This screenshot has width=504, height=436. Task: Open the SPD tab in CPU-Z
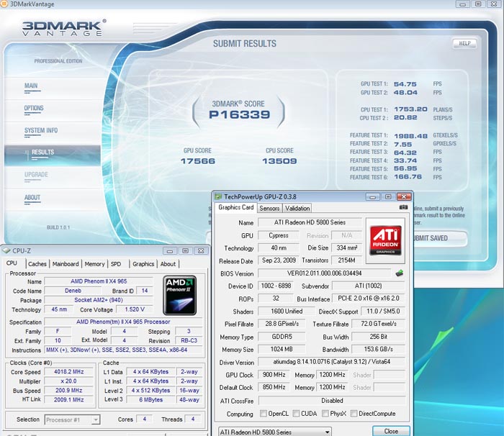click(x=116, y=264)
